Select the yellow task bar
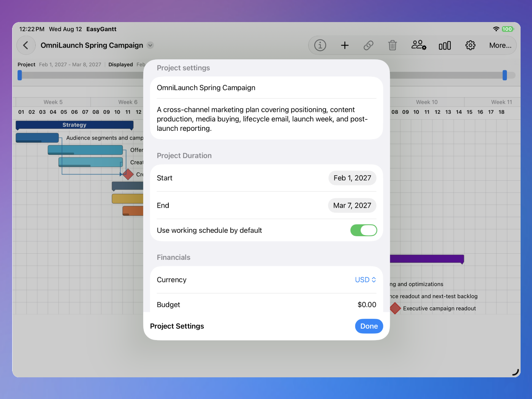532x399 pixels. pos(127,199)
